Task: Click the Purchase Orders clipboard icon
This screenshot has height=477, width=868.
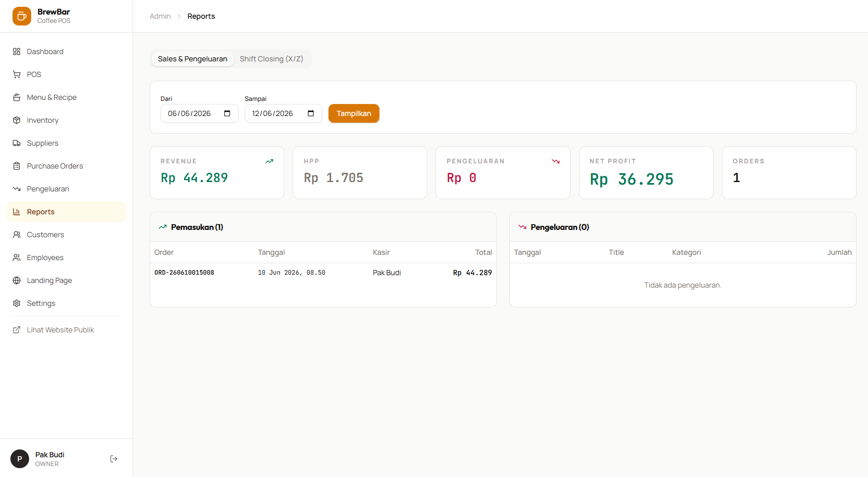Action: tap(17, 166)
